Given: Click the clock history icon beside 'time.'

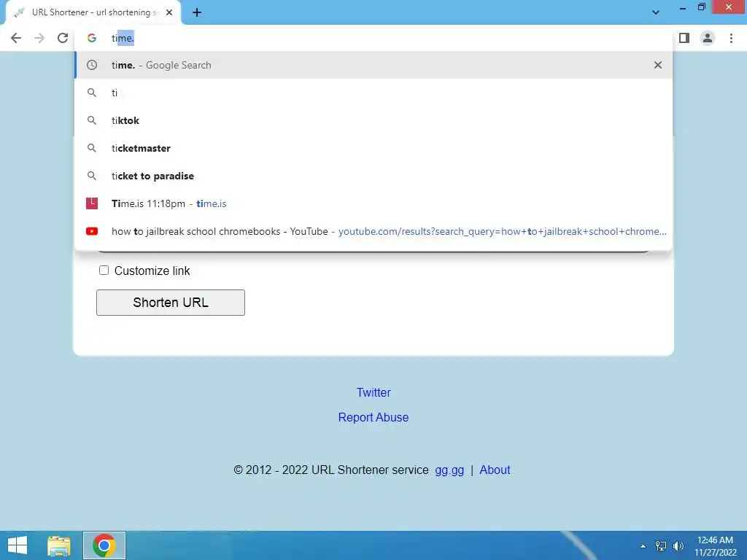Looking at the screenshot, I should tap(92, 65).
